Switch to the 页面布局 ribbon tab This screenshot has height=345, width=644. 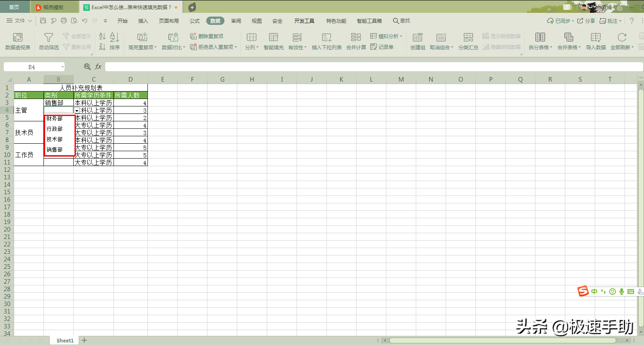[x=169, y=21]
